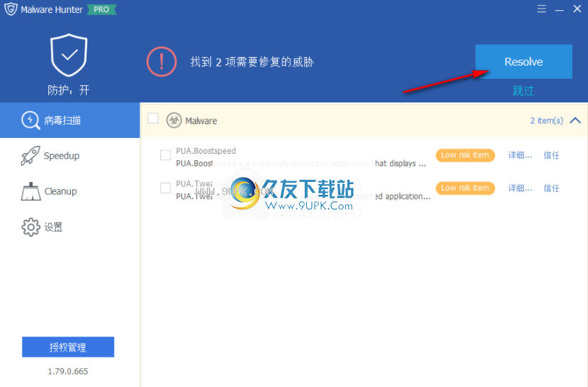Viewport: 588px width, 387px height.
Task: Click the virus scan magnifier icon
Action: 30,121
